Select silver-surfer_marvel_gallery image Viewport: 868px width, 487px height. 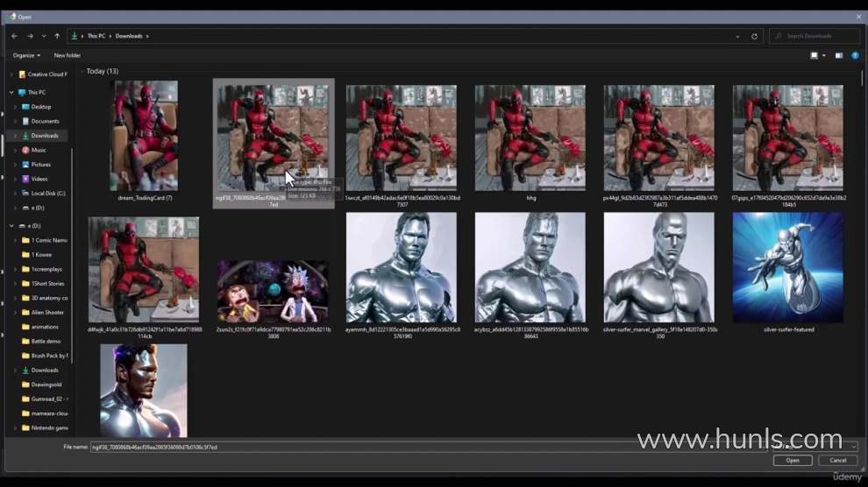click(658, 267)
